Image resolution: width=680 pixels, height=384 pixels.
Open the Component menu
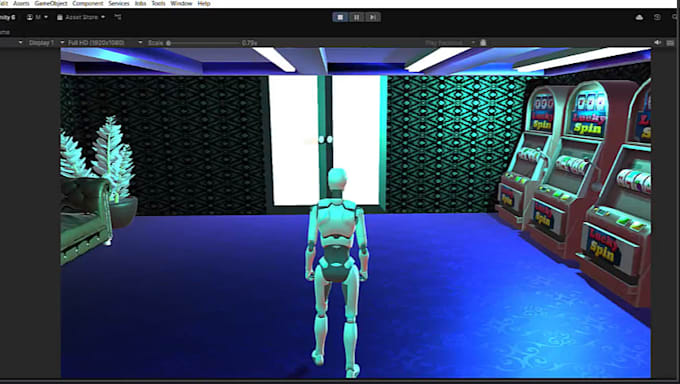(x=88, y=3)
